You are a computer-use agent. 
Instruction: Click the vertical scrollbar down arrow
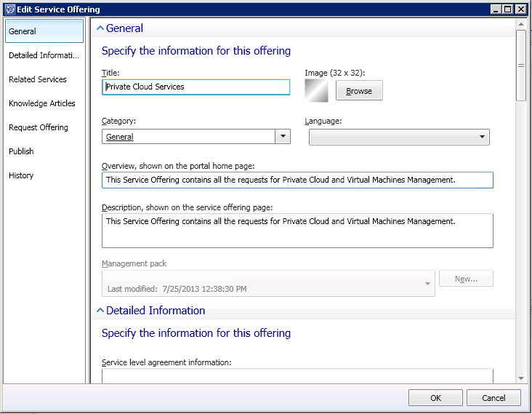(521, 378)
